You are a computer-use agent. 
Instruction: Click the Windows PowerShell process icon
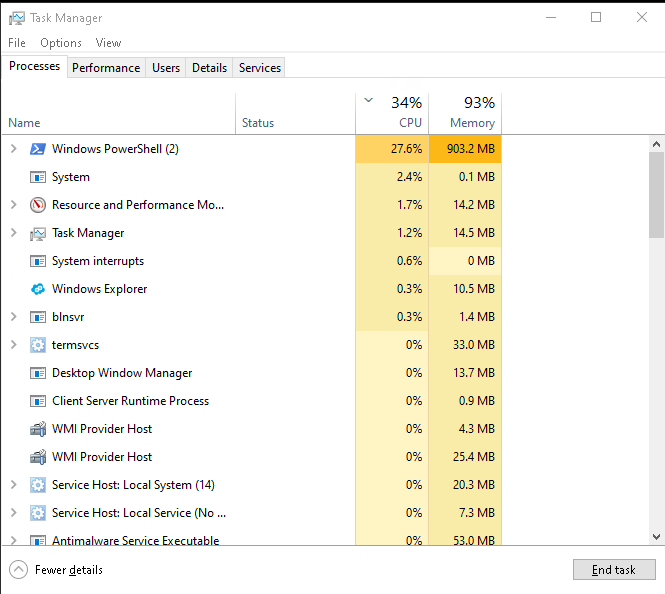(x=38, y=149)
